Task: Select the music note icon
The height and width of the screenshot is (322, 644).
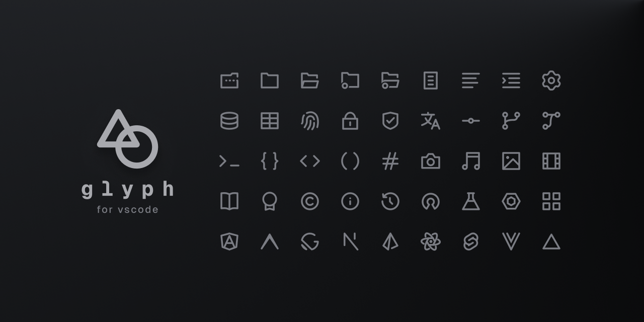Action: click(x=471, y=161)
